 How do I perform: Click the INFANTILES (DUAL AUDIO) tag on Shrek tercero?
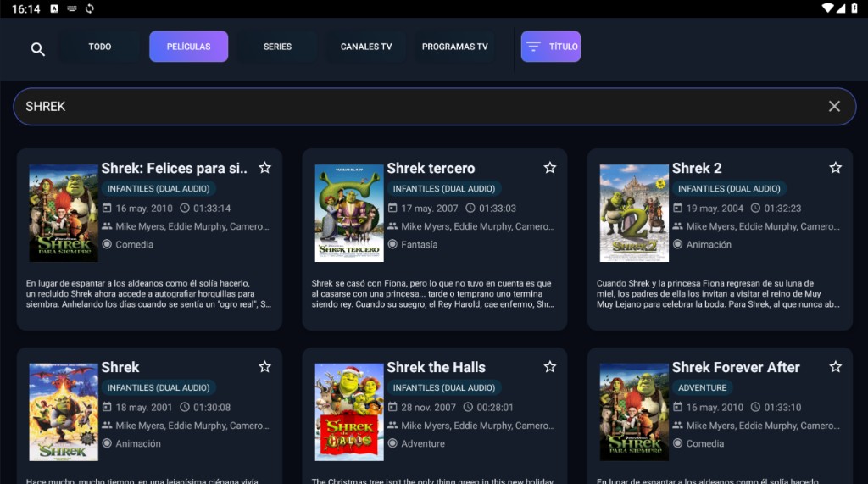444,189
